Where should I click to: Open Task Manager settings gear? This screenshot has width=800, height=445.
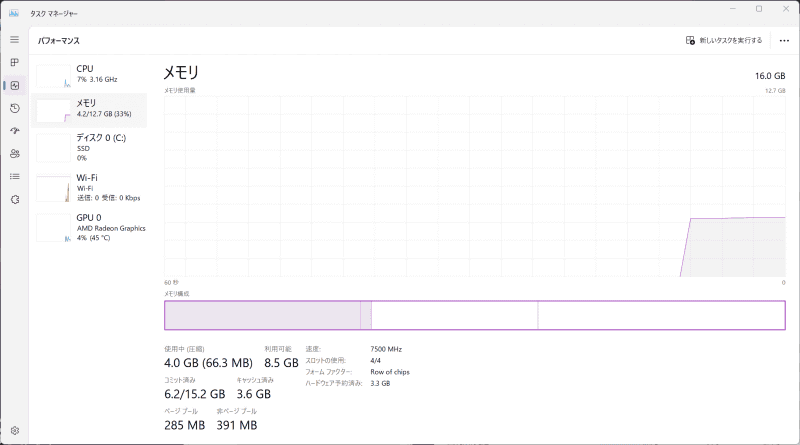click(14, 431)
